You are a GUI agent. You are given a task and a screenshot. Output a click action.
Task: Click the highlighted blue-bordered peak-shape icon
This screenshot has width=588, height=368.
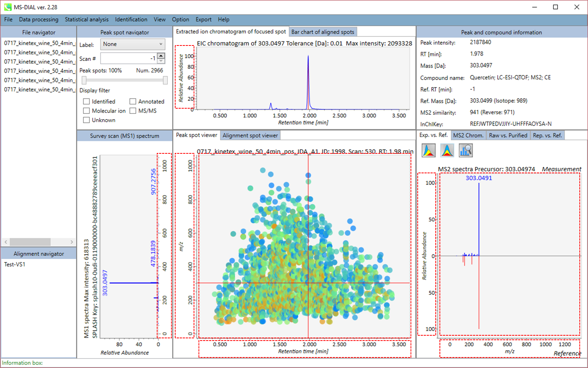[x=447, y=150]
